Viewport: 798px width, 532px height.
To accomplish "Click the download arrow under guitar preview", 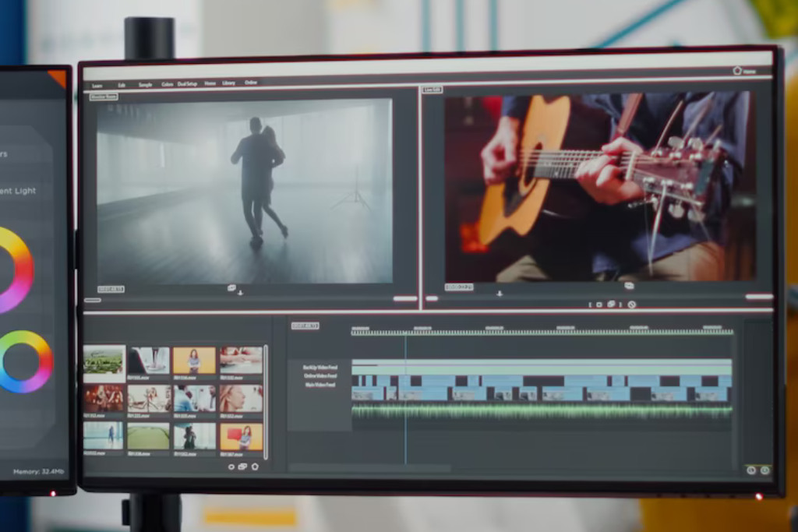I will click(x=500, y=294).
